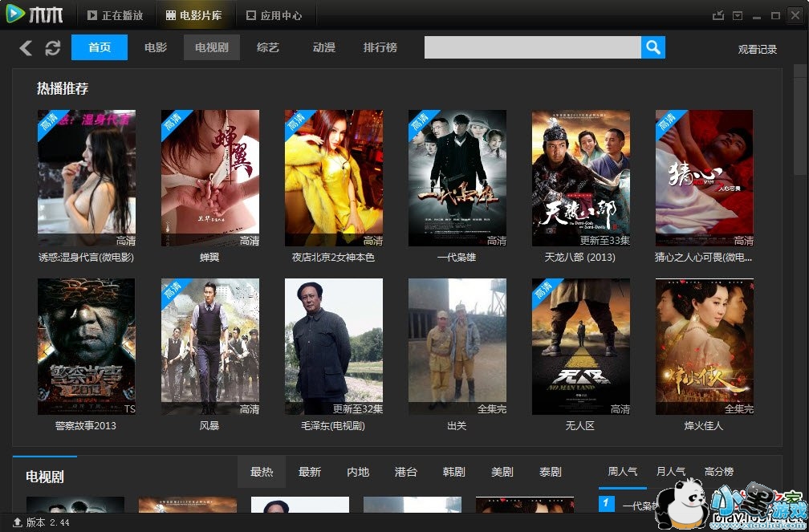Open the 猜心之人心可畏 poster
This screenshot has width=809, height=532.
[705, 178]
